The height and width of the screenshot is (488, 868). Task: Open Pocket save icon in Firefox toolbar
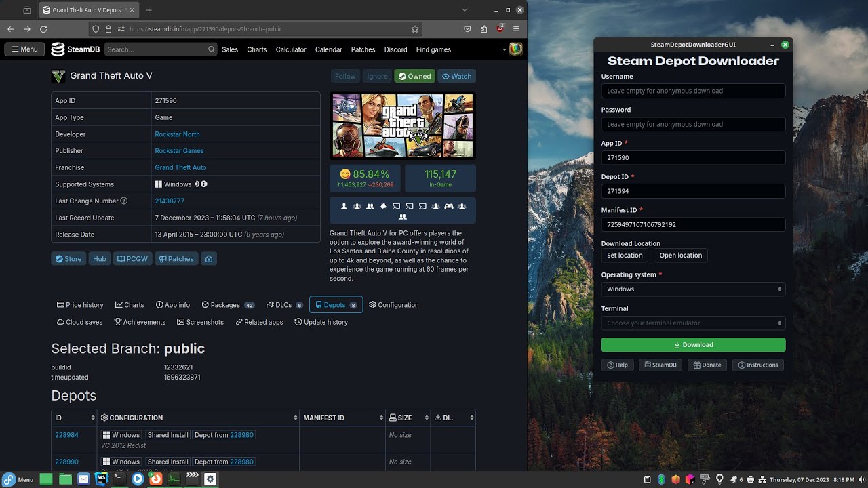(467, 29)
